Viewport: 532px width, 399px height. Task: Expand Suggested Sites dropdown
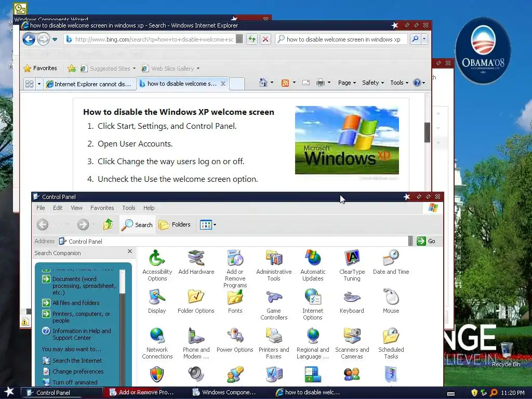tap(134, 69)
